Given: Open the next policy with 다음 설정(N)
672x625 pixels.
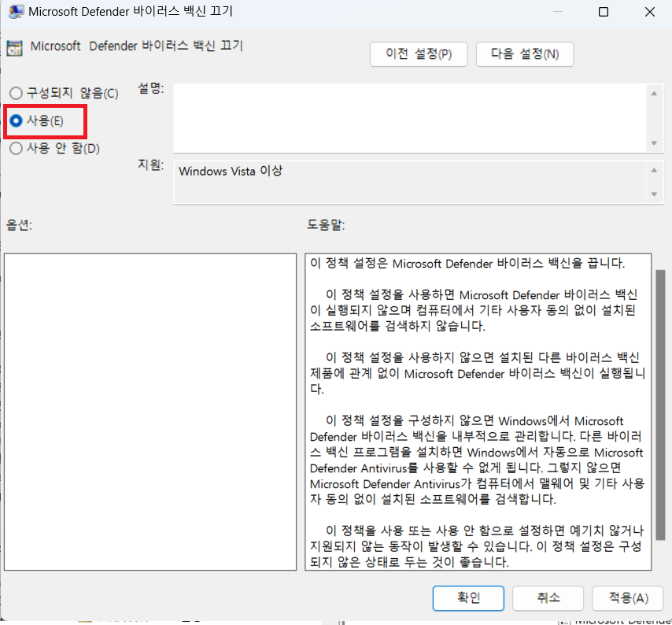Looking at the screenshot, I should (525, 54).
